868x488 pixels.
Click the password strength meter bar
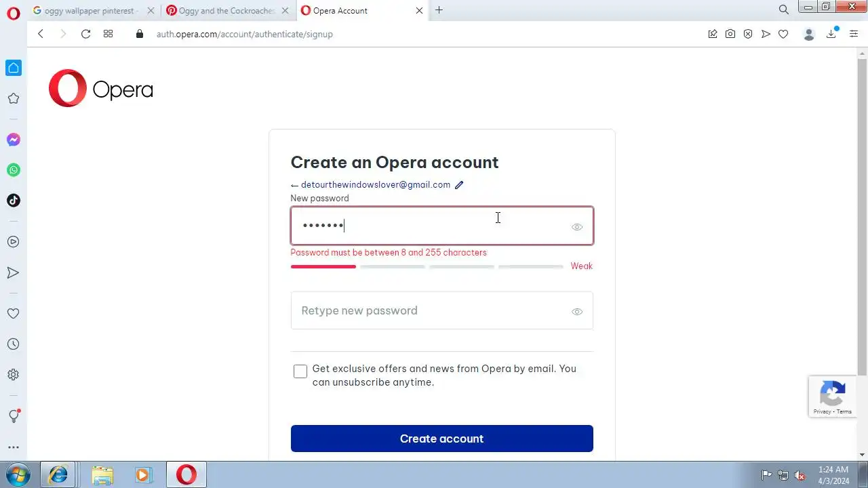(427, 267)
